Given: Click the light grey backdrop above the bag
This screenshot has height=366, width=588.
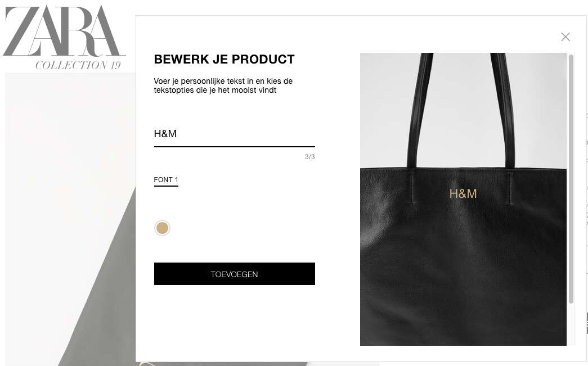Looking at the screenshot, I should pyautogui.click(x=463, y=109).
